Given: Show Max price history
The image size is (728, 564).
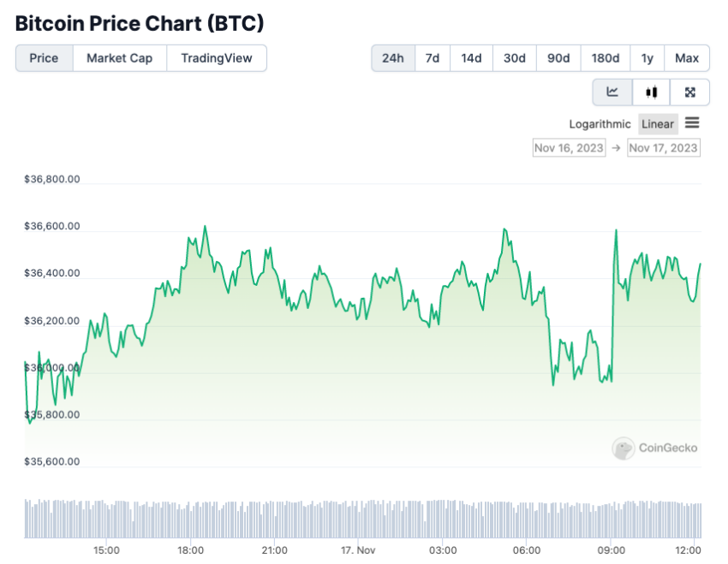Looking at the screenshot, I should (687, 58).
